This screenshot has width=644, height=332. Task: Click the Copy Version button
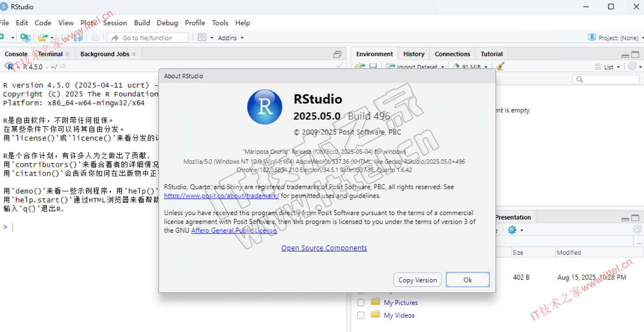point(417,280)
